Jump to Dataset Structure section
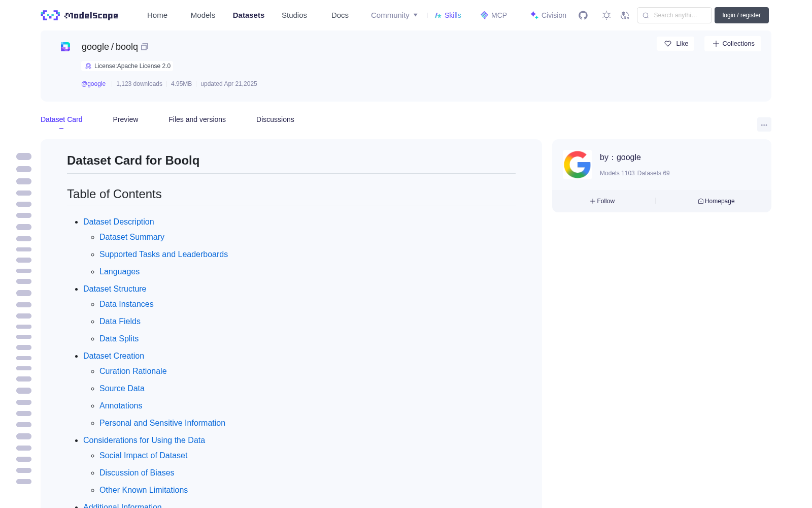 (115, 289)
